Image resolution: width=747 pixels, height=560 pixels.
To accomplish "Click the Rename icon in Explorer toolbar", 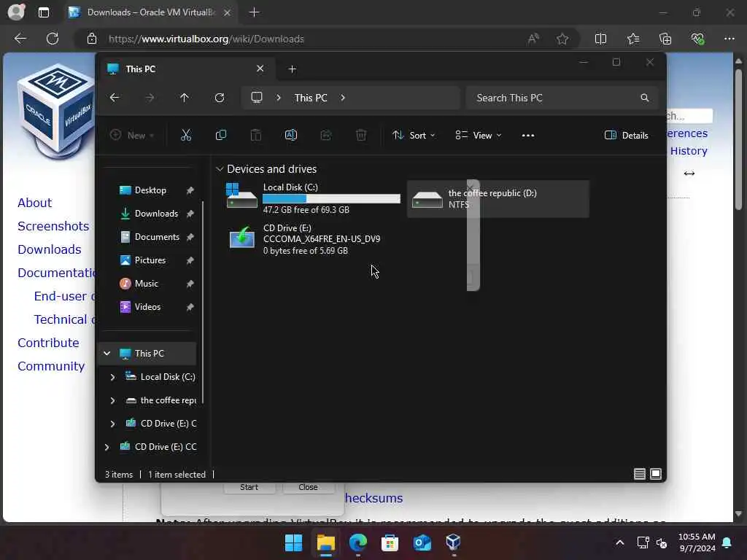I will point(290,135).
